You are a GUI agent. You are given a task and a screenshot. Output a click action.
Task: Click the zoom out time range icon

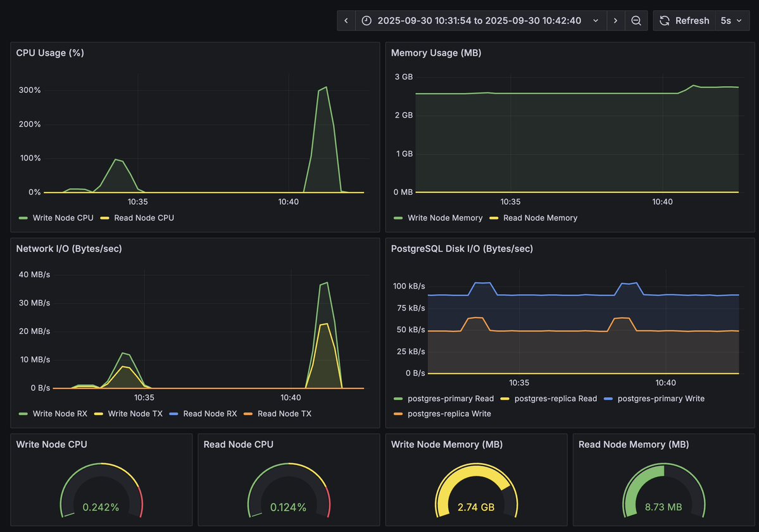(x=636, y=21)
